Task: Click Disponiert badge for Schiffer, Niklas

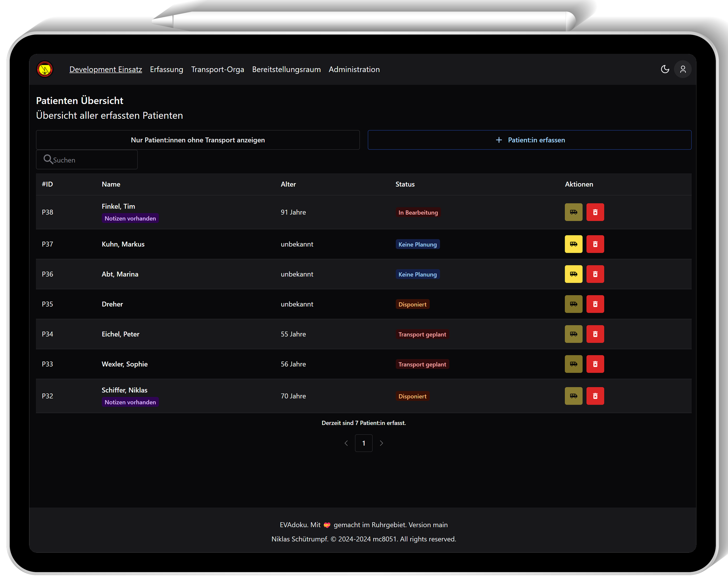Action: (412, 396)
